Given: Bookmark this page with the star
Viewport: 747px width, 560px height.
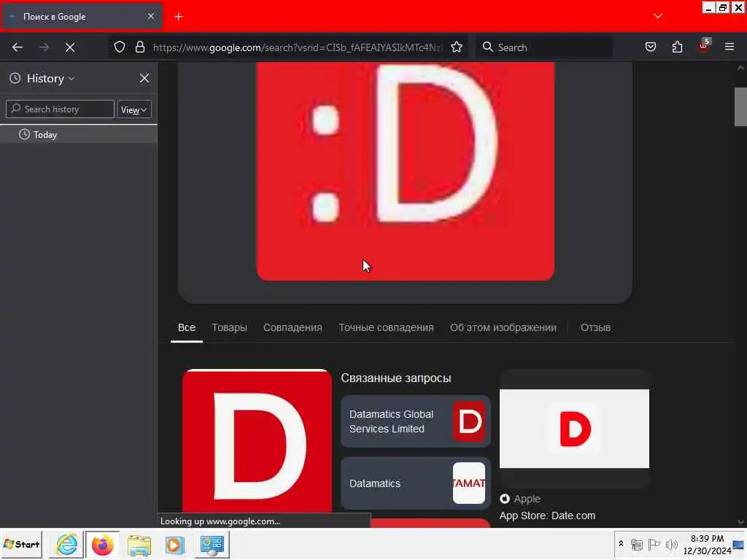Looking at the screenshot, I should tap(457, 47).
